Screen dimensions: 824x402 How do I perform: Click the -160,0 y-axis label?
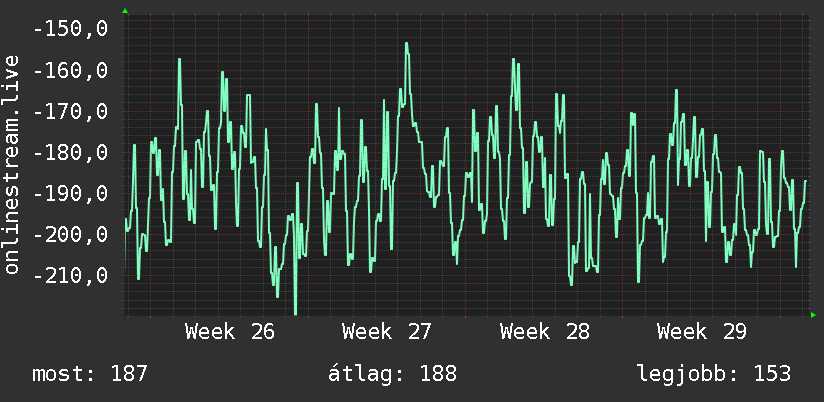pos(70,70)
